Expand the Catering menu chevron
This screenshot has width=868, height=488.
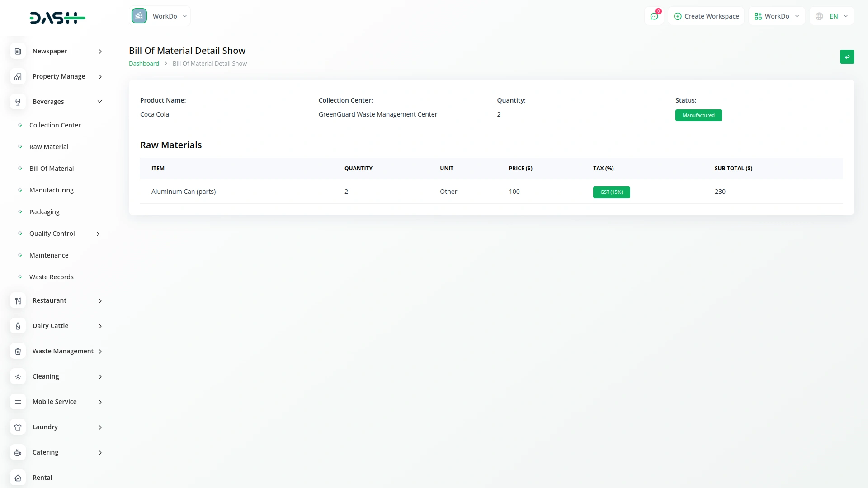(x=100, y=453)
